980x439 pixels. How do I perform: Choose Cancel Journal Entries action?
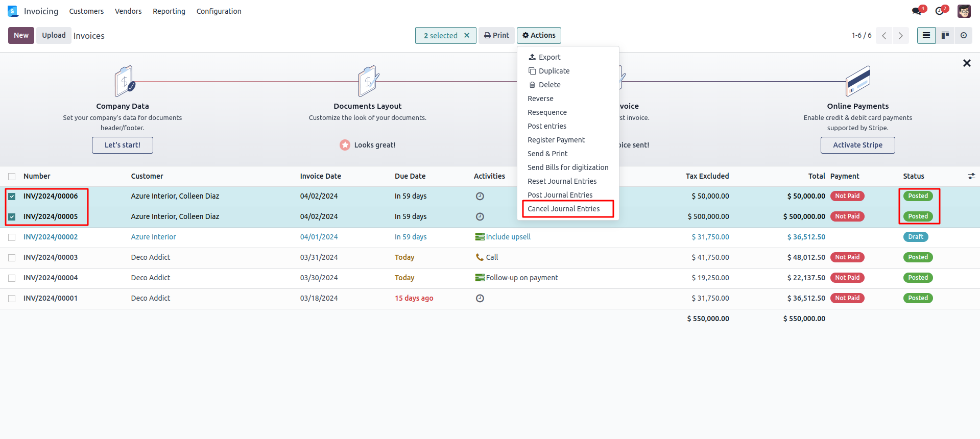(563, 209)
